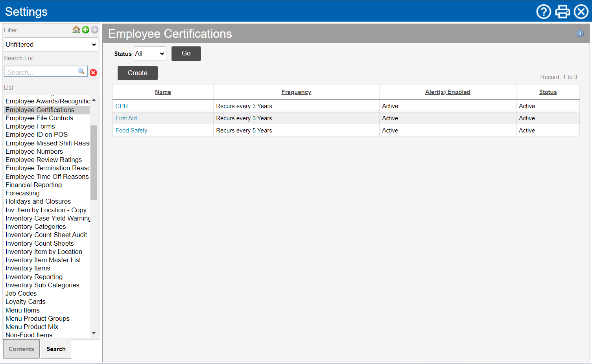Sort table by Frequency column header

pyautogui.click(x=296, y=92)
